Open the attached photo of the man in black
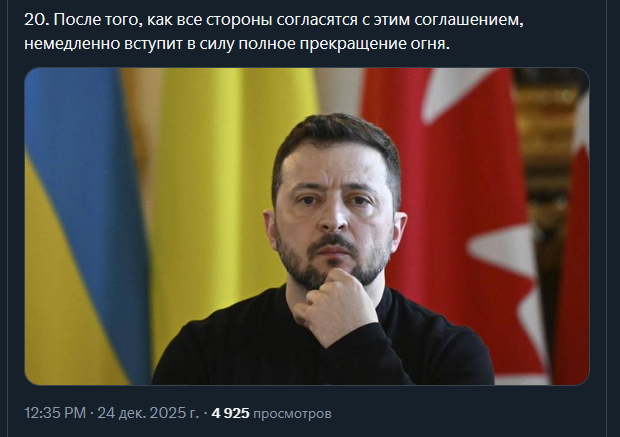 tap(307, 226)
